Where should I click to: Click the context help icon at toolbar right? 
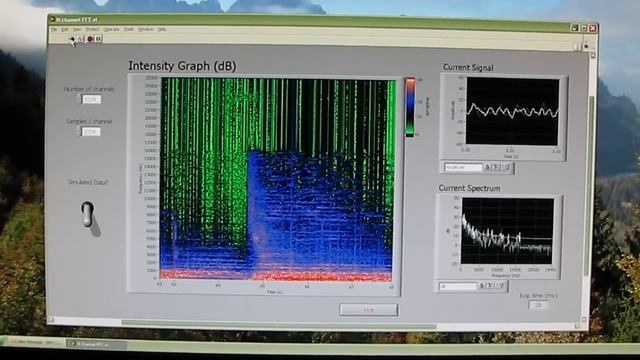(x=578, y=46)
